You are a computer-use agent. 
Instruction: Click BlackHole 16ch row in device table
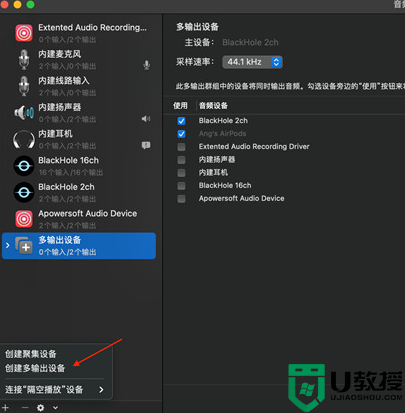click(x=284, y=186)
